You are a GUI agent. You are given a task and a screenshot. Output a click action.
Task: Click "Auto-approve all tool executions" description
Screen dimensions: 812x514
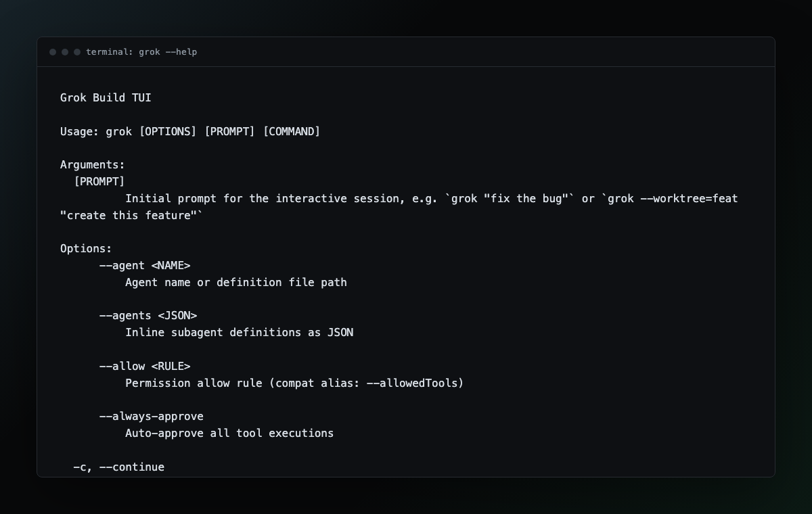click(229, 433)
